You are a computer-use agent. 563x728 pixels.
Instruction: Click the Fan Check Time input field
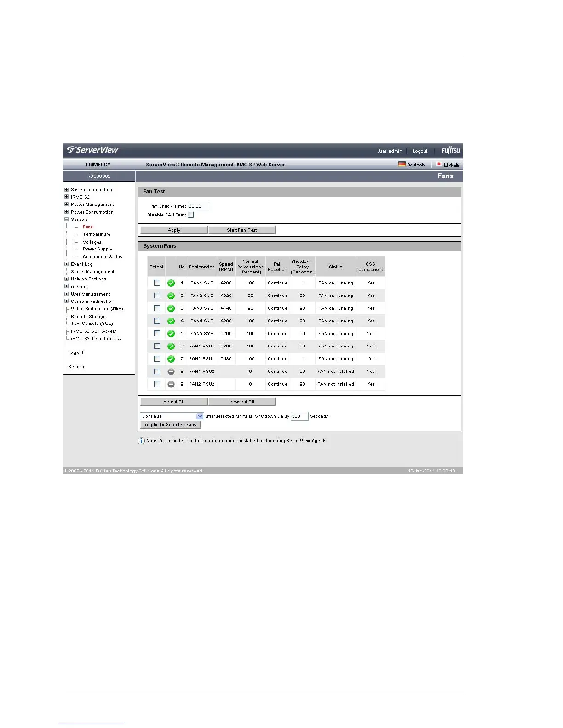coord(198,206)
